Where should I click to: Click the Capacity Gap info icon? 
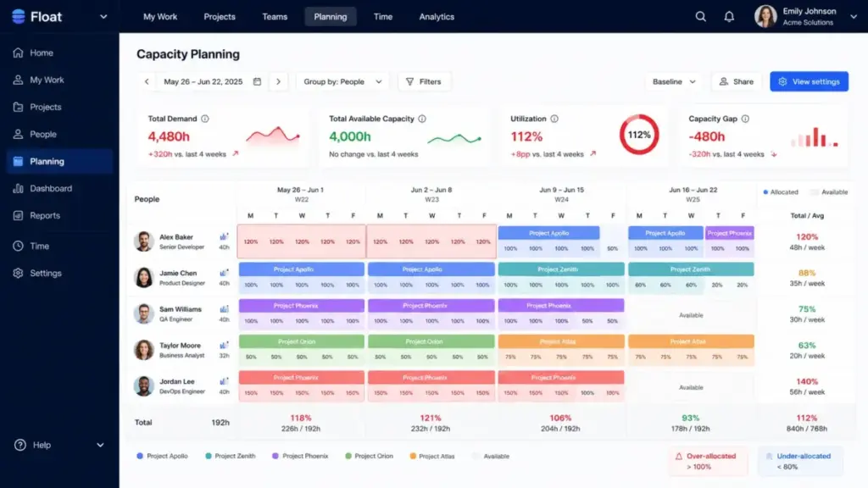(745, 119)
